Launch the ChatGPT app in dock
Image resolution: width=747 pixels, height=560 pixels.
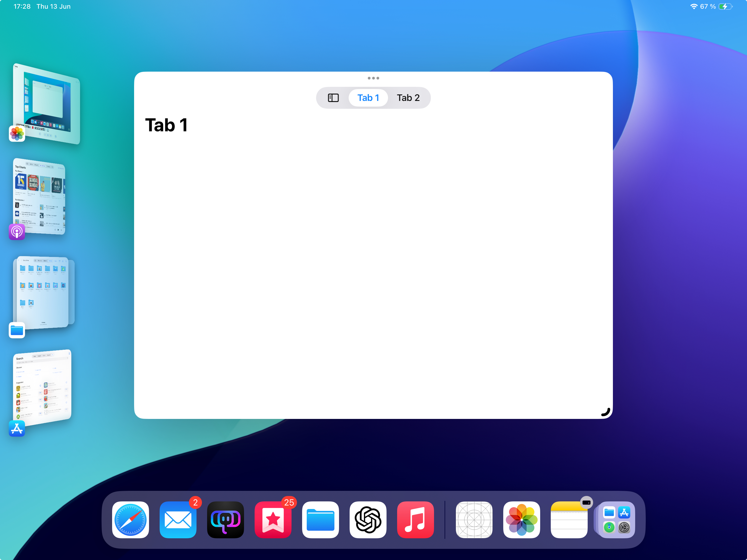point(368,520)
